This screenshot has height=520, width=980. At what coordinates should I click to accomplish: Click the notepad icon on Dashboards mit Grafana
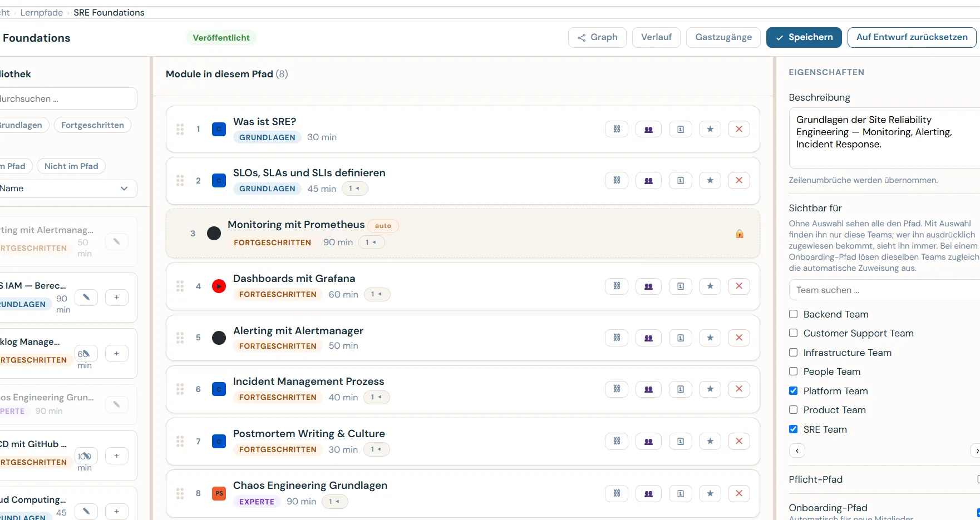coord(680,286)
